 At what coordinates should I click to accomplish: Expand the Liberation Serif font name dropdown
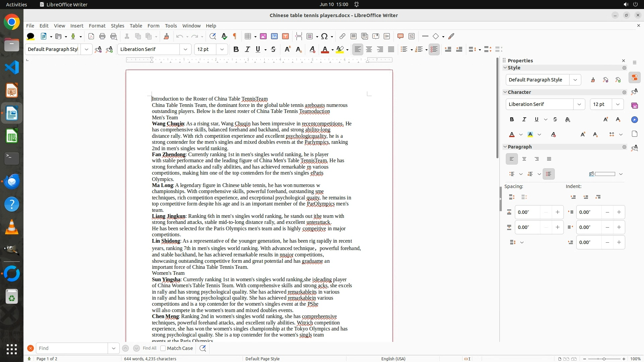185,49
